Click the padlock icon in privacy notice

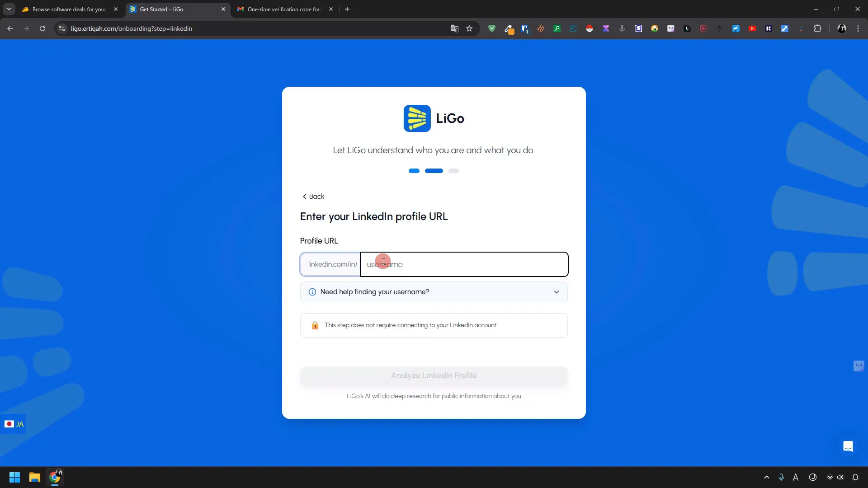(315, 325)
